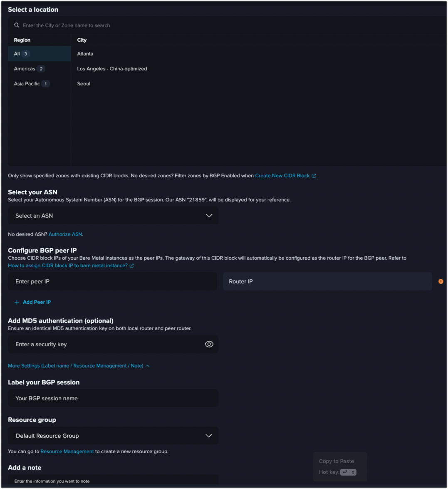The image size is (448, 489).
Task: Open the Resource Management link
Action: (67, 451)
